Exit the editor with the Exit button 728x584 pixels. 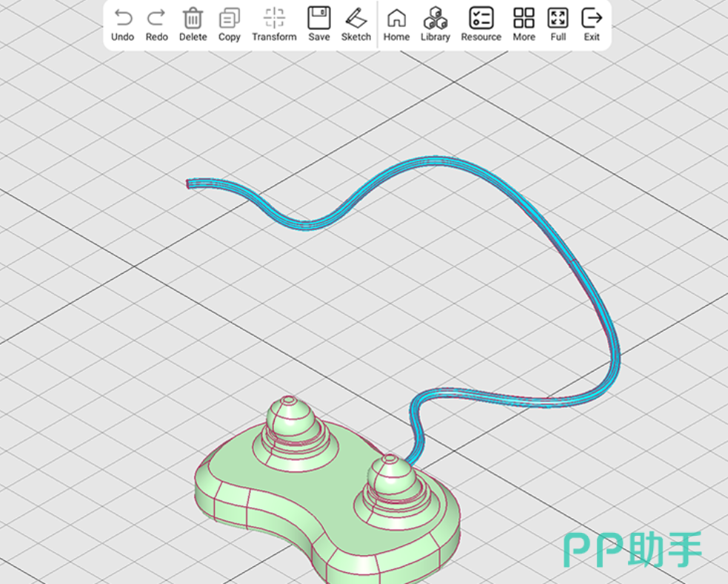(x=592, y=19)
